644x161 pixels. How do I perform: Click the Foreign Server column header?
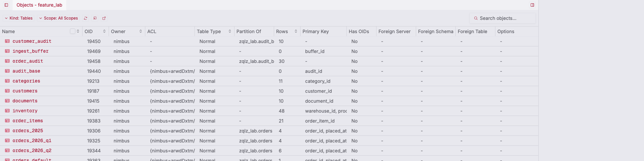396,31
